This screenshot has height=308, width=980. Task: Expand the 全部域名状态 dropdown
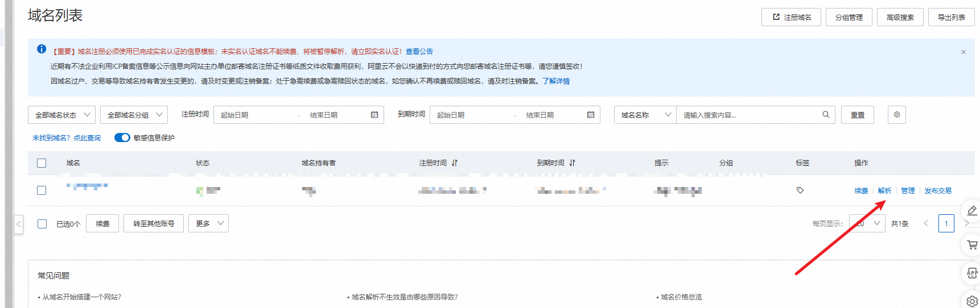click(x=61, y=115)
